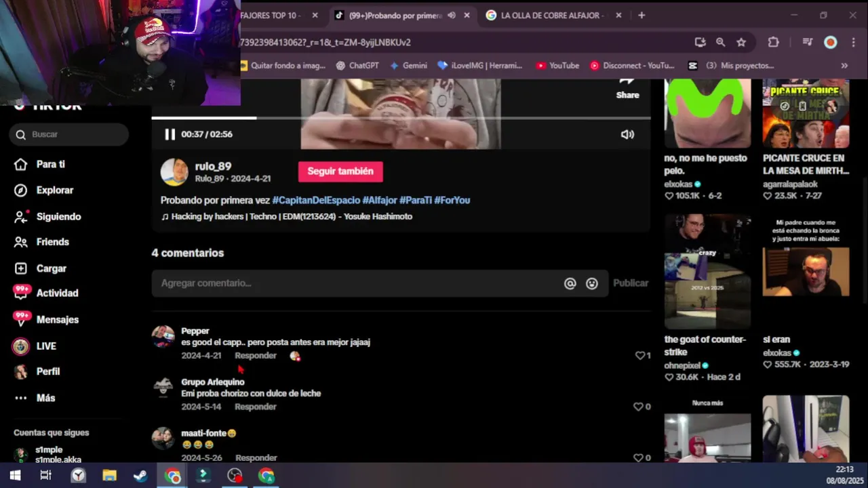Open the #CapitanDelEspacio hashtag
This screenshot has width=868, height=488.
tap(316, 200)
